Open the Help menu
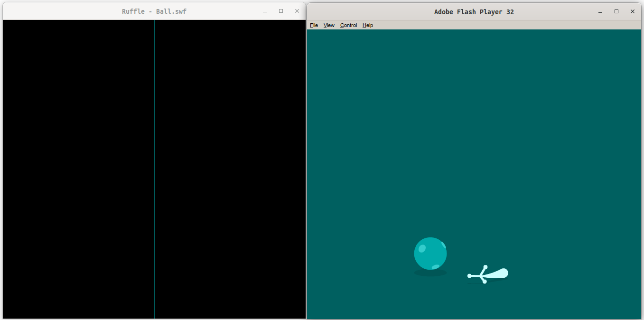 [x=367, y=25]
